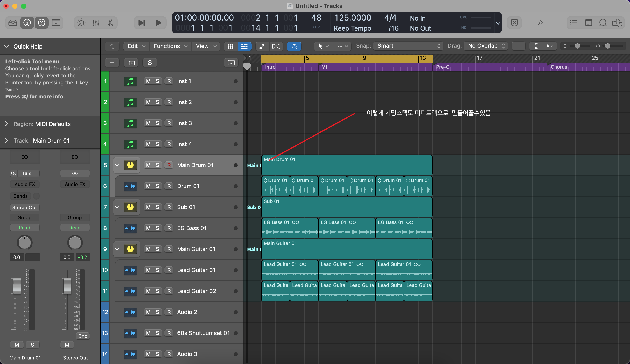This screenshot has width=630, height=364.
Task: Open the Library panel icon
Action: coord(12,23)
